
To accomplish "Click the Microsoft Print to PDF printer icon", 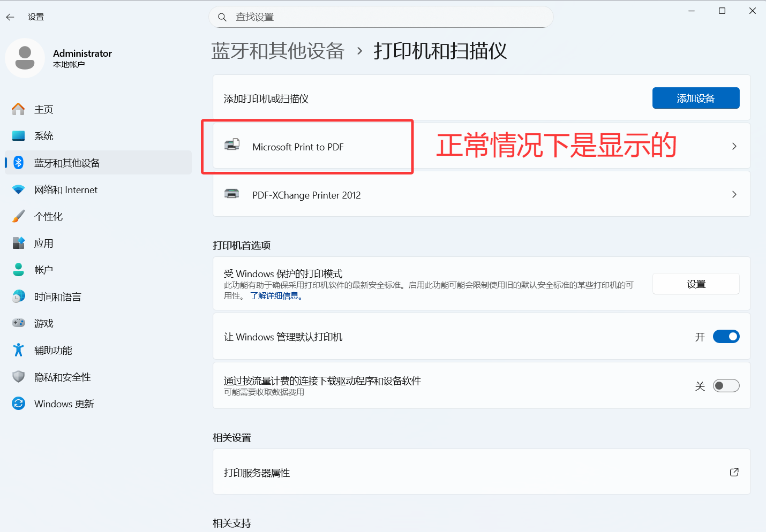I will tap(232, 145).
